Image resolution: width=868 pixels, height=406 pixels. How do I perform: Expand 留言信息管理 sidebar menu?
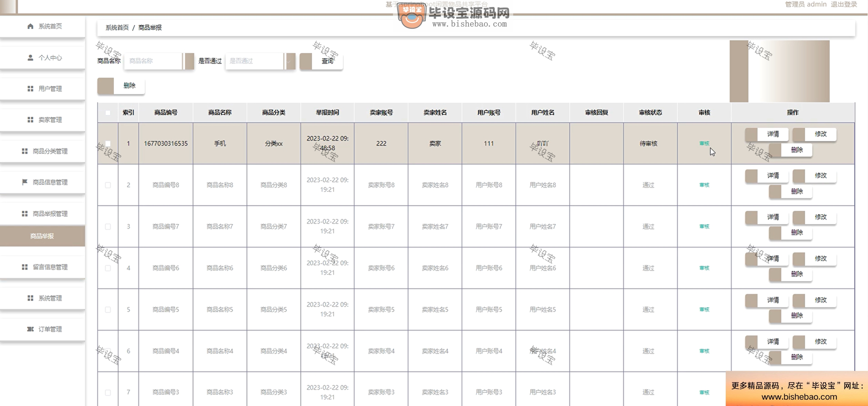click(x=42, y=267)
